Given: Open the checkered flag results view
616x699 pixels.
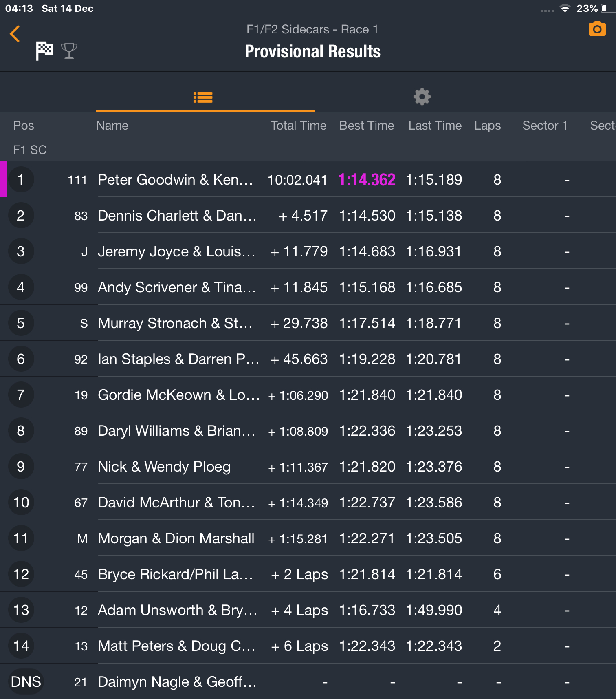Looking at the screenshot, I should click(44, 51).
